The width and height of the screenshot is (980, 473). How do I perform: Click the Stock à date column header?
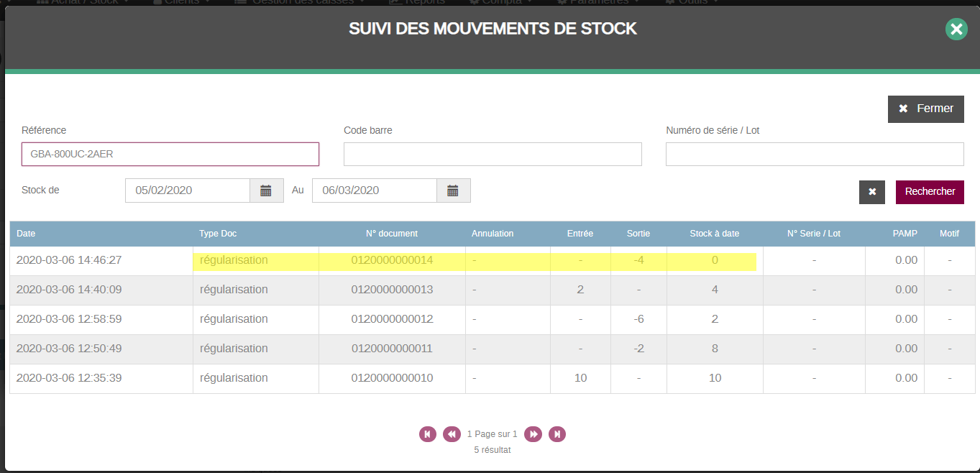(x=714, y=234)
